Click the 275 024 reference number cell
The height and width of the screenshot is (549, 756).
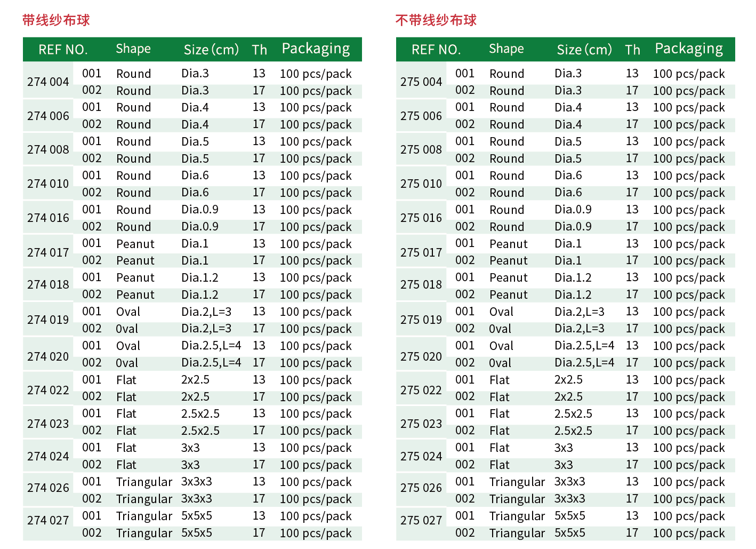tap(421, 456)
